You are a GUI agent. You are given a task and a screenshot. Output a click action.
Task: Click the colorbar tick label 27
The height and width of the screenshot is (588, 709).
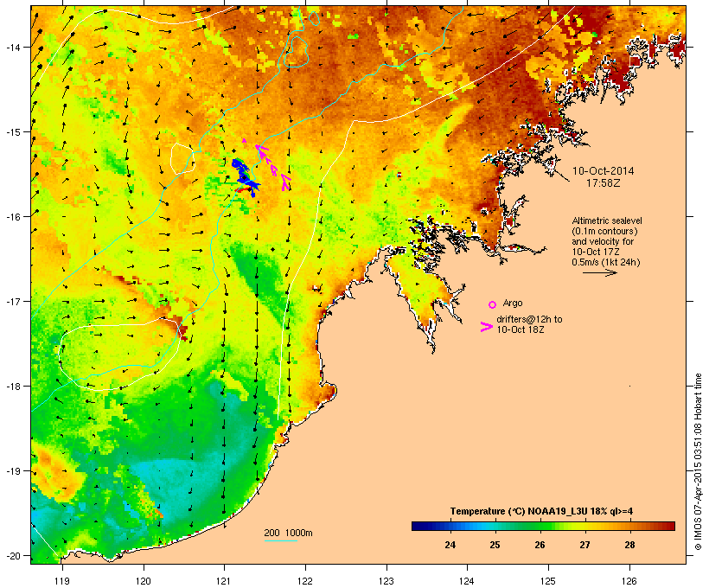584,545
